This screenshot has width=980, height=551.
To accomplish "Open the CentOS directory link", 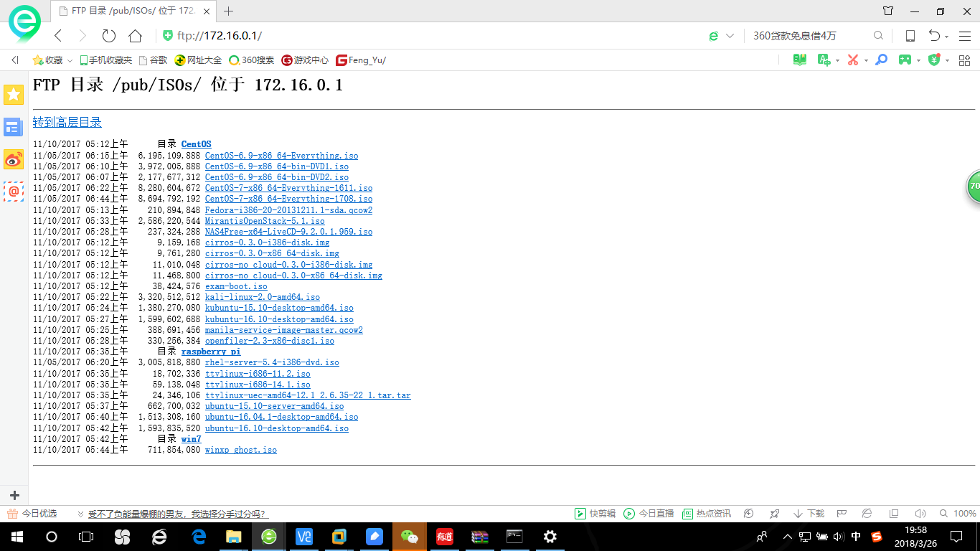I will [x=196, y=144].
